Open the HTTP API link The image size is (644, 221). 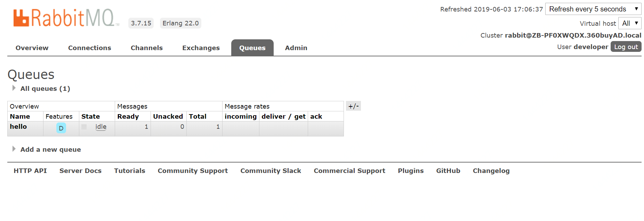coord(30,171)
